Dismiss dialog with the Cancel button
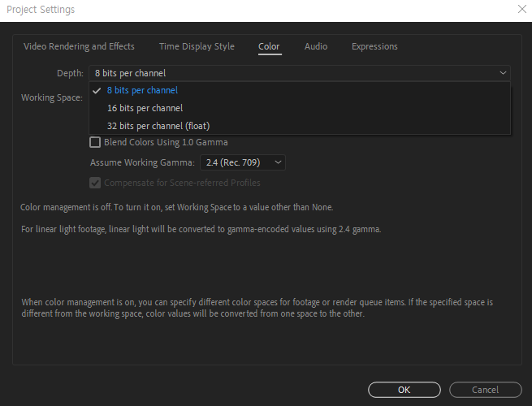 tap(486, 390)
